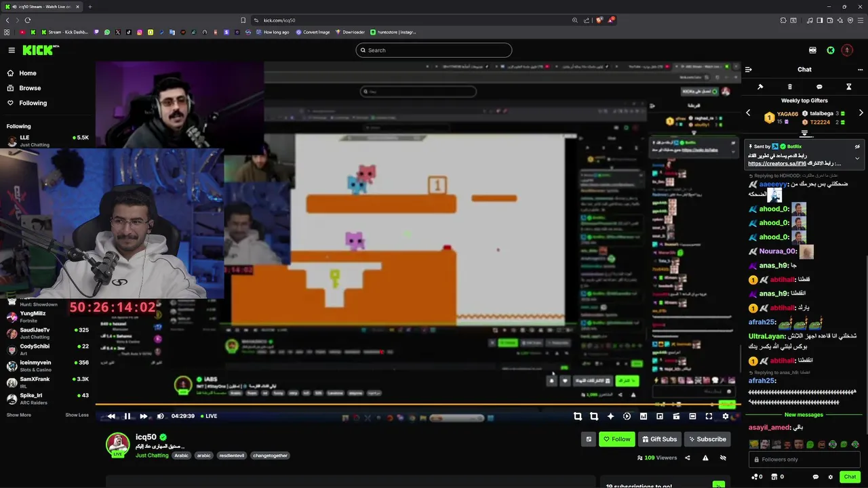The height and width of the screenshot is (488, 868).
Task: Toggle picture-in-picture mode
Action: coord(660,416)
